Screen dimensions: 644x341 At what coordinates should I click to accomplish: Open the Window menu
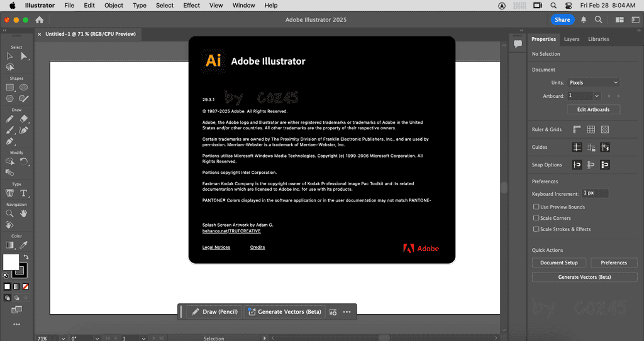click(243, 5)
